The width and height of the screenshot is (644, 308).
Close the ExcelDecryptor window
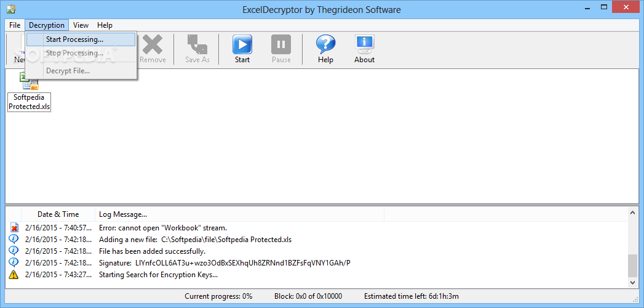point(626,7)
